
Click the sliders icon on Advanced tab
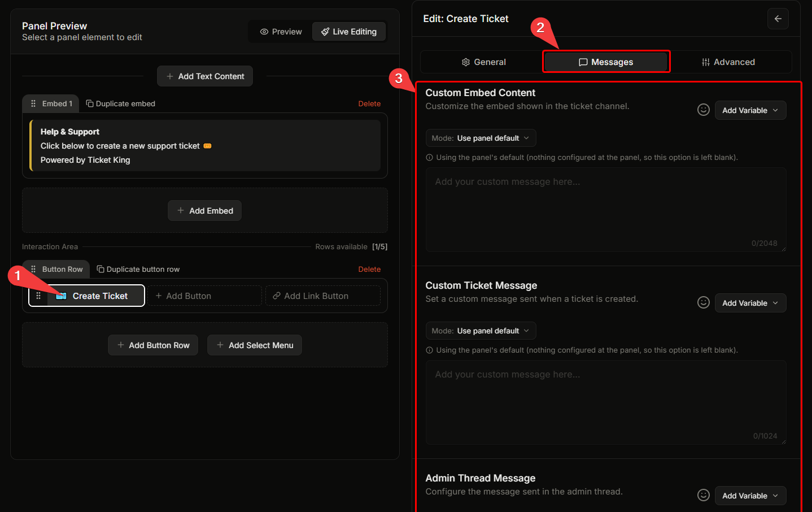(x=706, y=62)
